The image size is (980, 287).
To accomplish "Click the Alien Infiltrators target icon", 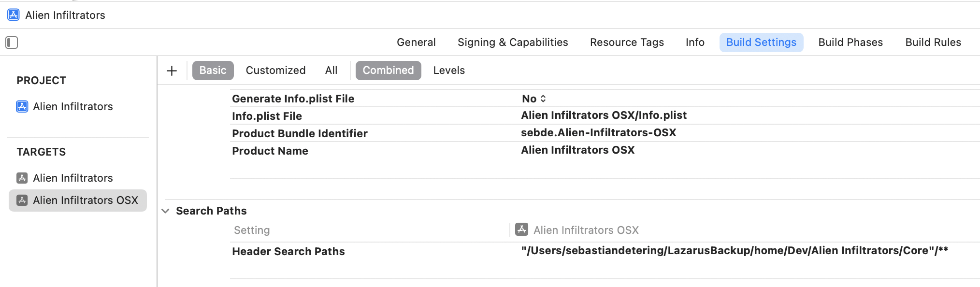I will pyautogui.click(x=22, y=178).
